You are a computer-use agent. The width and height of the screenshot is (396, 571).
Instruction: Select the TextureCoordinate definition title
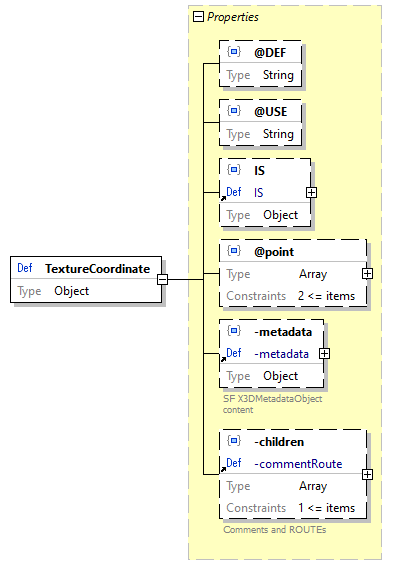(x=98, y=269)
